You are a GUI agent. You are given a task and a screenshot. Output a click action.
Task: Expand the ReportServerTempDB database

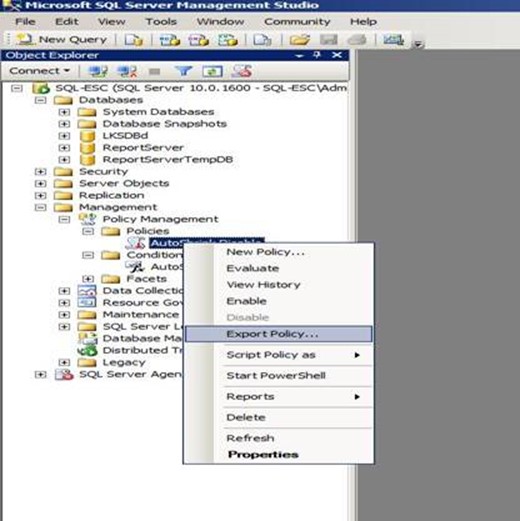(64, 160)
